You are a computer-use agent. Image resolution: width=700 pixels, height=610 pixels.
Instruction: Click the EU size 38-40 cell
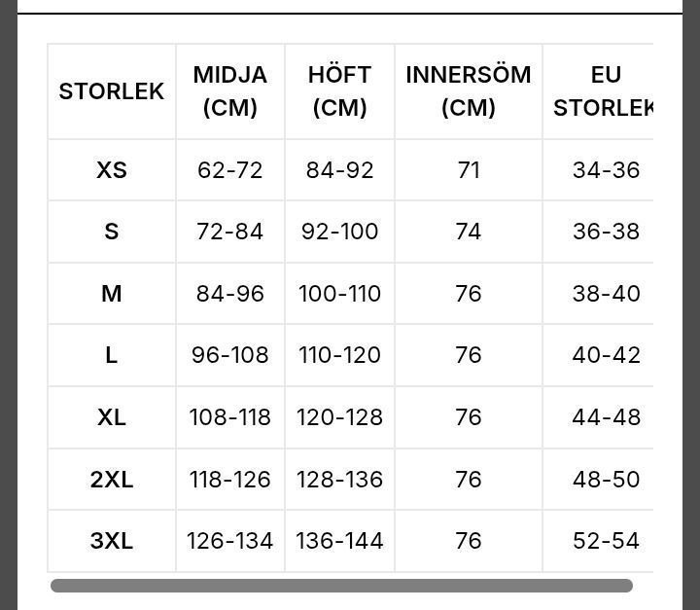tap(606, 294)
